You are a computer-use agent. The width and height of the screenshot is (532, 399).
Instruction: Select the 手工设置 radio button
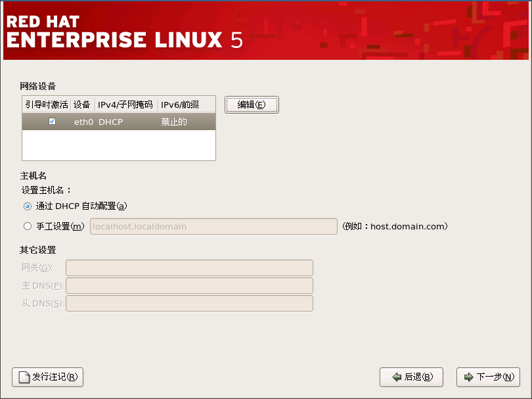tap(28, 226)
